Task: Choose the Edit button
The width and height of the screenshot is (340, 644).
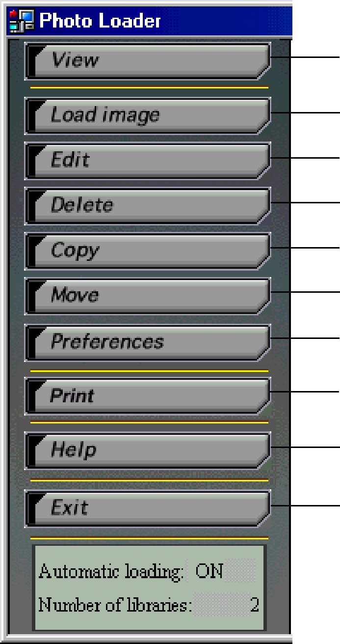Action: click(x=148, y=161)
